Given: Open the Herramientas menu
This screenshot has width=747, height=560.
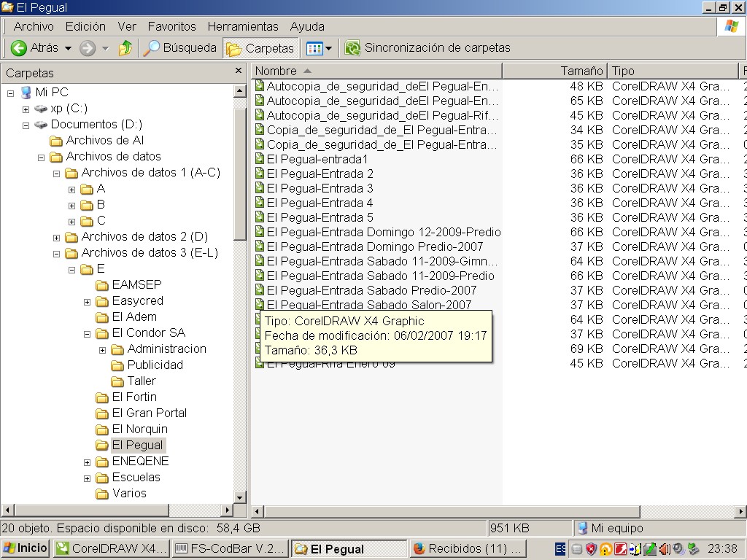Looking at the screenshot, I should click(x=243, y=26).
